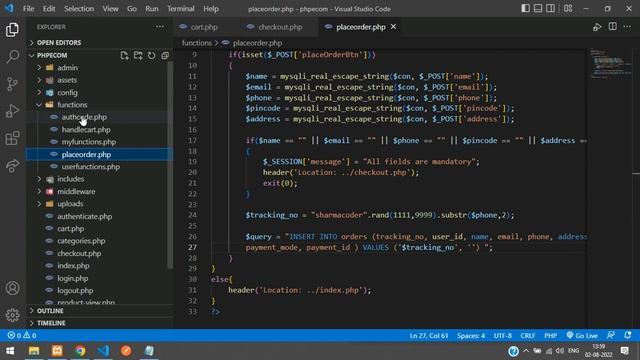The height and width of the screenshot is (360, 640).
Task: Open File Explorer from taskbar
Action: pyautogui.click(x=34, y=351)
